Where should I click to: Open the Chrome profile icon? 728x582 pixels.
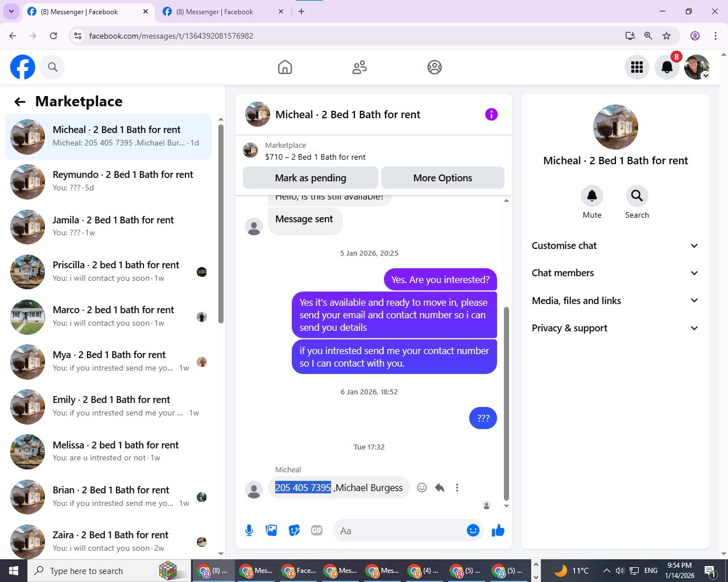point(695,36)
